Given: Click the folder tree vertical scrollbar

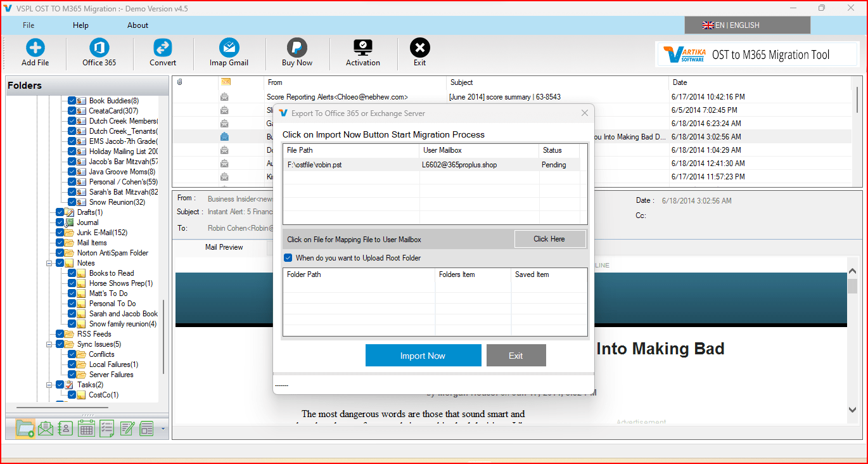Looking at the screenshot, I should point(163,337).
